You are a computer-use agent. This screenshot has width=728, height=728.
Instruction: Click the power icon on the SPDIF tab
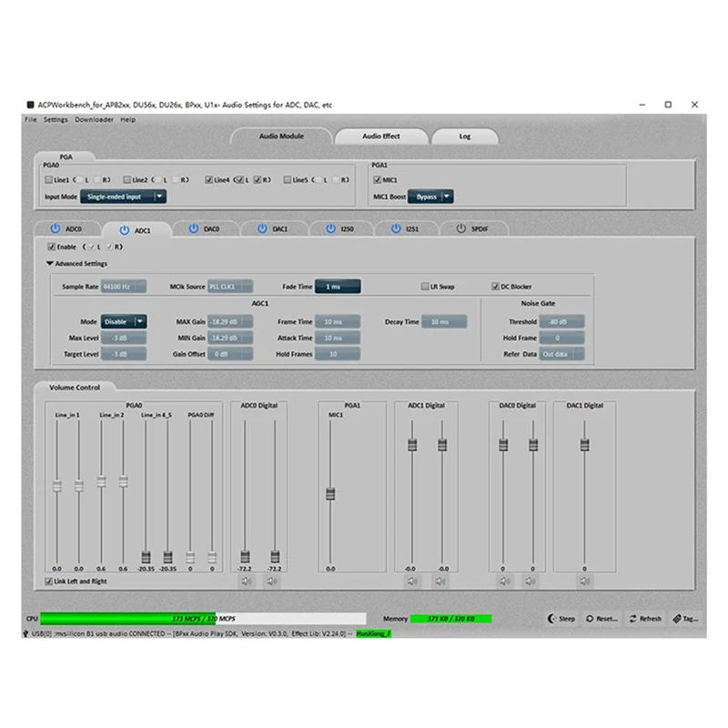(460, 228)
